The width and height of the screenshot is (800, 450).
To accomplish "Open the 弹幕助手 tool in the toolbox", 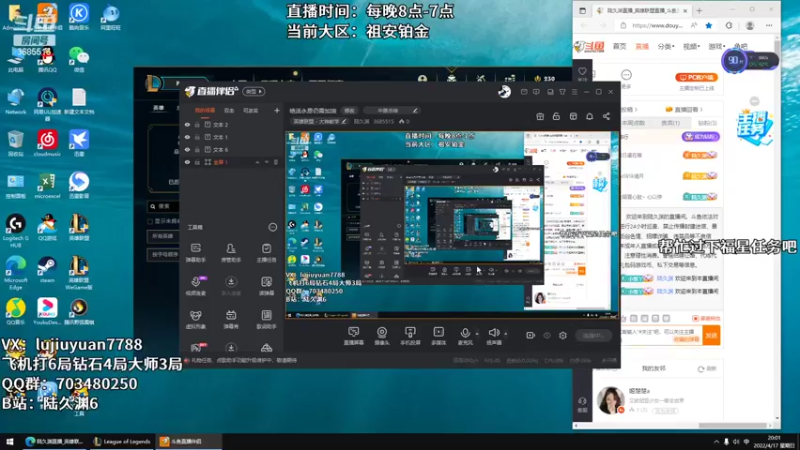I will click(x=195, y=253).
